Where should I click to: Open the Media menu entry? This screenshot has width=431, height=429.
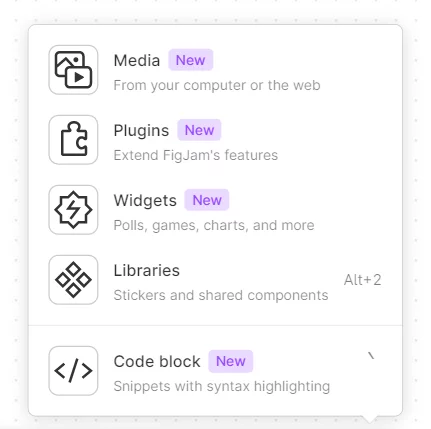[215, 70]
